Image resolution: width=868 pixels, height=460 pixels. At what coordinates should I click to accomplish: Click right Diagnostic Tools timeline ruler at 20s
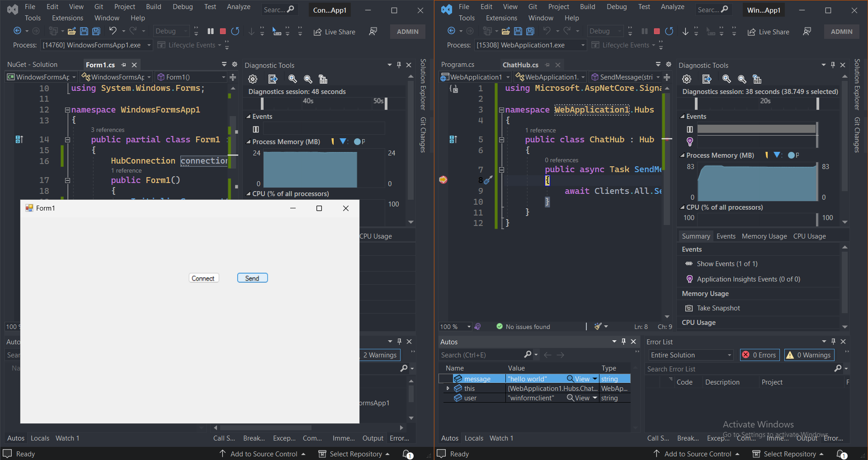pos(765,101)
